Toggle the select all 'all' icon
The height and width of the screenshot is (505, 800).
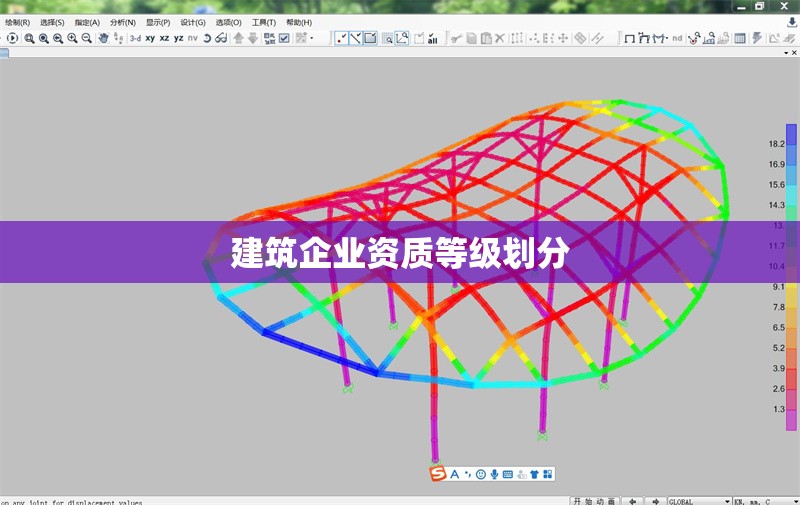click(433, 38)
